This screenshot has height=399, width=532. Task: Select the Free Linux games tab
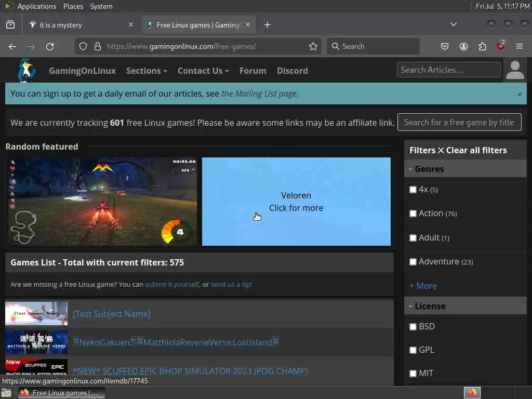click(199, 25)
